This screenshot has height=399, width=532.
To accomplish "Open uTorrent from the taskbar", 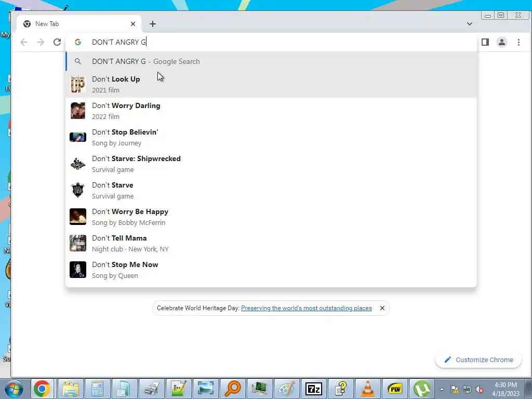I will pyautogui.click(x=422, y=389).
